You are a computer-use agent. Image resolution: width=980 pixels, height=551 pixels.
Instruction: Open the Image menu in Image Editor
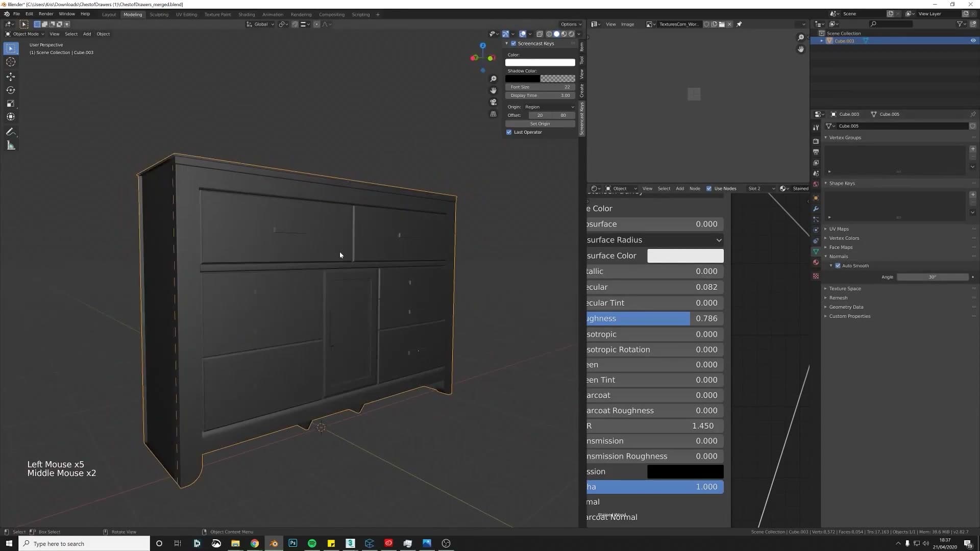click(x=627, y=24)
